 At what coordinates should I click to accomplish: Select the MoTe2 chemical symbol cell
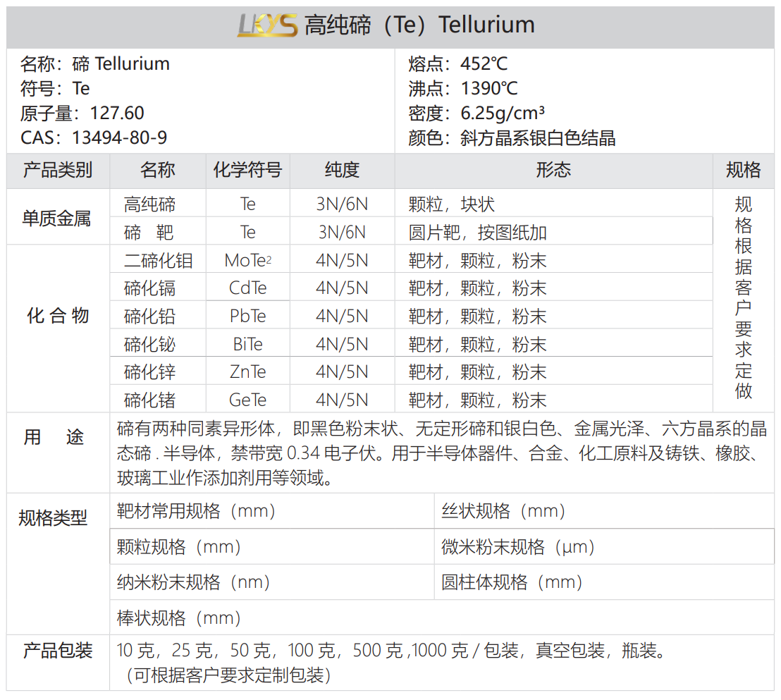(247, 261)
